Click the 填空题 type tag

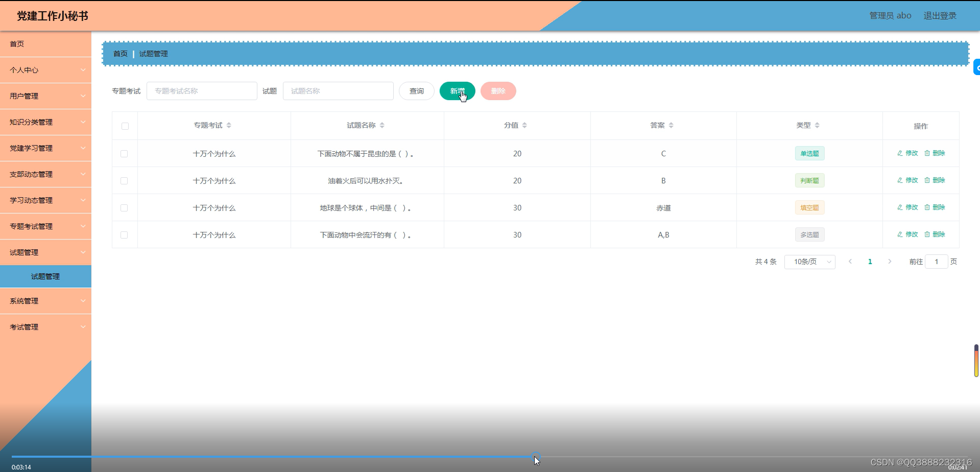809,207
